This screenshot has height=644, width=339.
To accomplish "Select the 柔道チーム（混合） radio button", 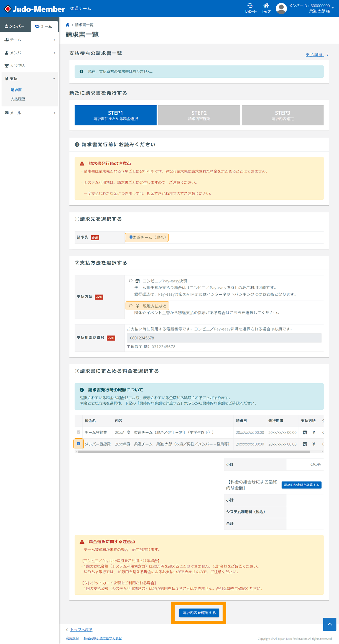I will click(131, 237).
